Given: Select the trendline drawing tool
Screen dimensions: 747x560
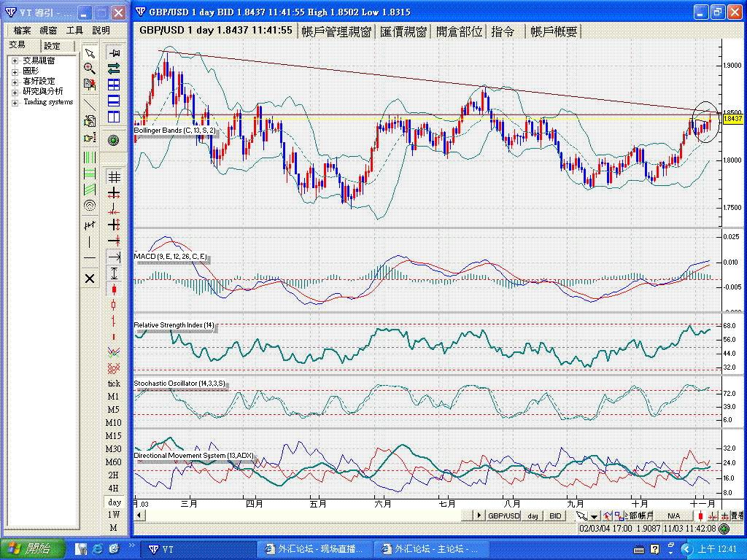Looking at the screenshot, I should coord(90,106).
